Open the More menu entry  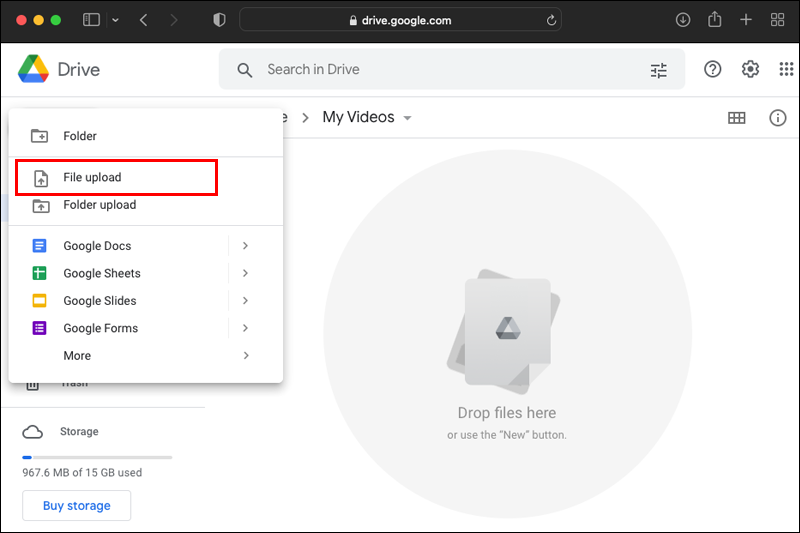click(x=146, y=356)
